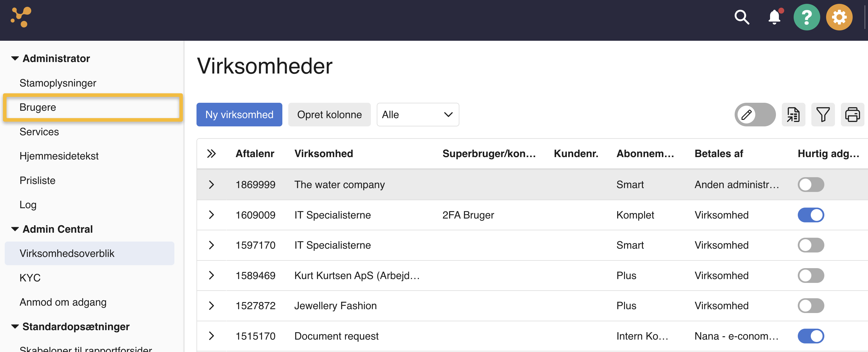Expand all rows with double chevron

pos(211,154)
